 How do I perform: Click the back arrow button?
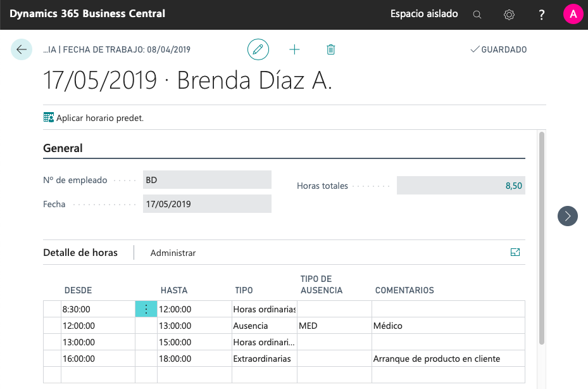click(x=22, y=49)
